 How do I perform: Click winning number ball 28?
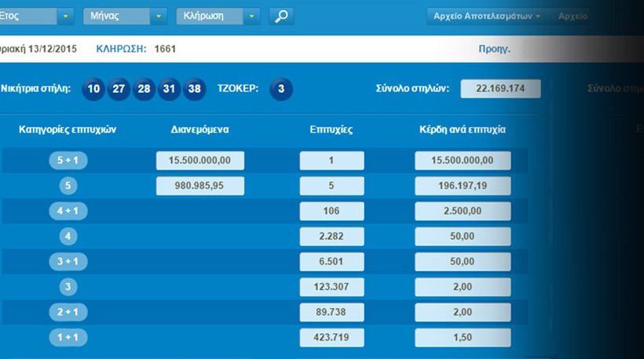coord(144,89)
